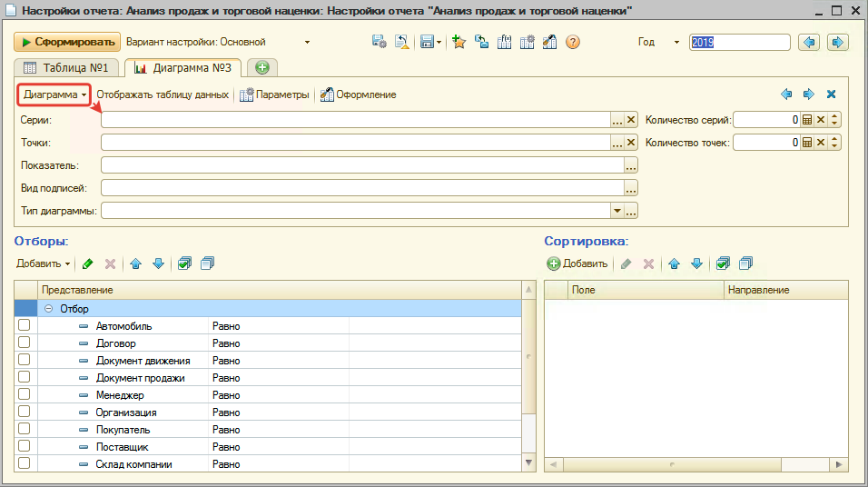Click the Сформировать button
The image size is (868, 487).
click(x=66, y=43)
